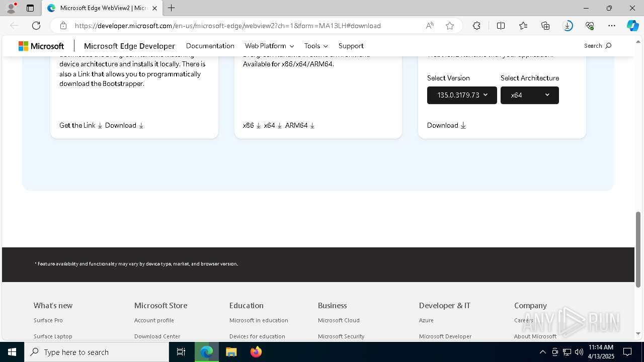This screenshot has width=644, height=362.
Task: Click the Read aloud icon
Action: tap(430, 26)
